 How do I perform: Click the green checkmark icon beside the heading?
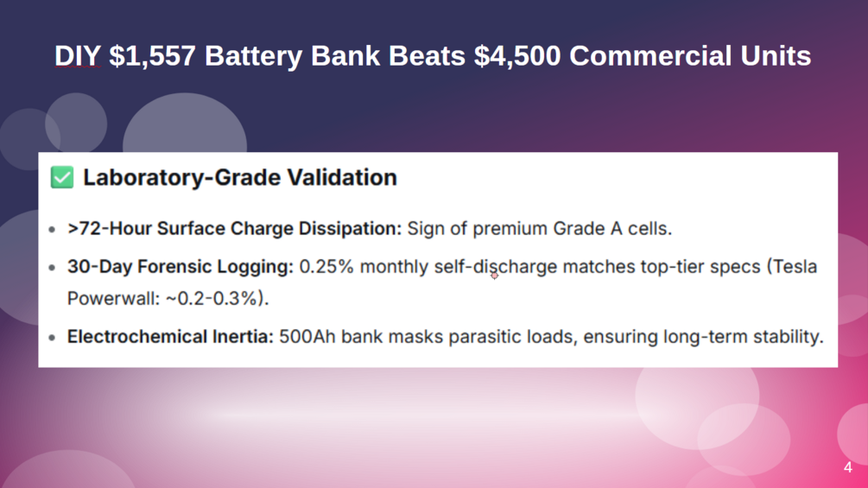[x=62, y=178]
